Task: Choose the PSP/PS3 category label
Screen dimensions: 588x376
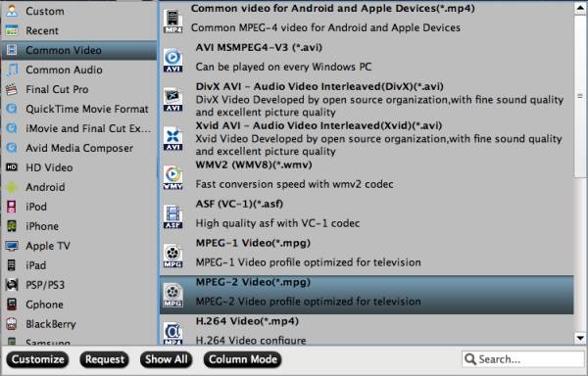Action: pos(45,285)
